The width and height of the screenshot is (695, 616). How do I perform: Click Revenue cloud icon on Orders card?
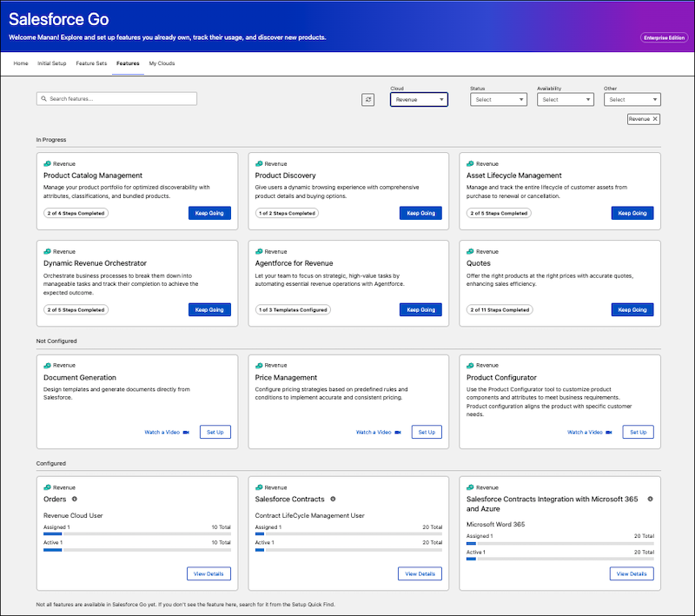(47, 487)
